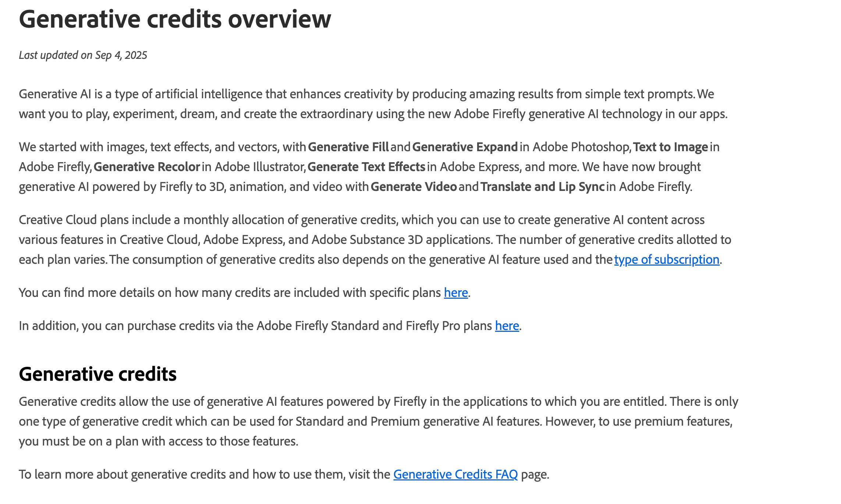Click the bold "Generate Text Effects" term
Viewport: 841px width, 504px height.
(366, 167)
